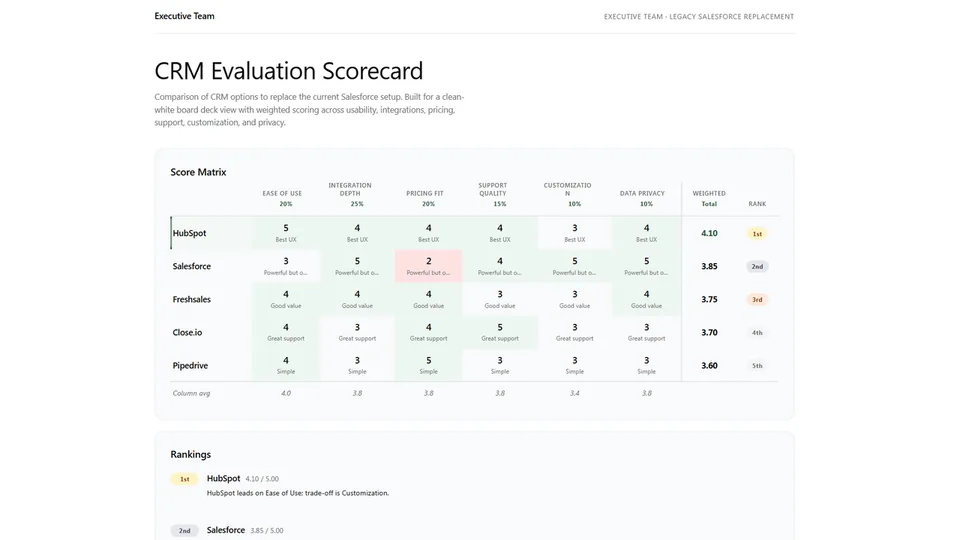Screen dimensions: 960x540
Task: Click Salesforce's Integration Depth score 5
Action: click(x=358, y=261)
